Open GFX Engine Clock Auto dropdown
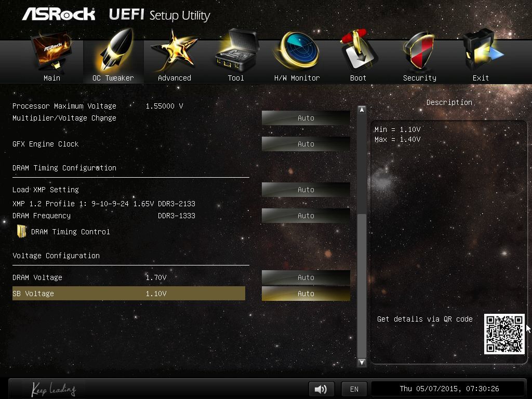The image size is (532, 399). pyautogui.click(x=305, y=144)
